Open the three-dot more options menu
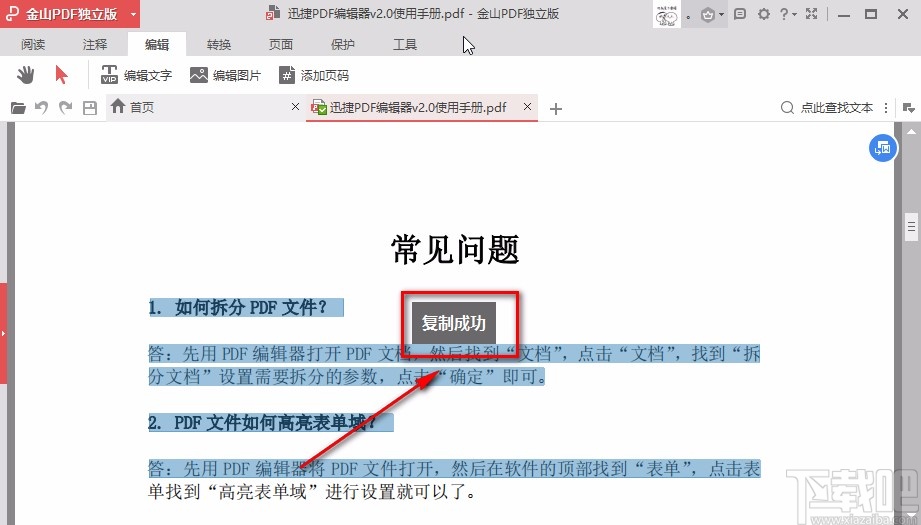921x525 pixels. 886,108
